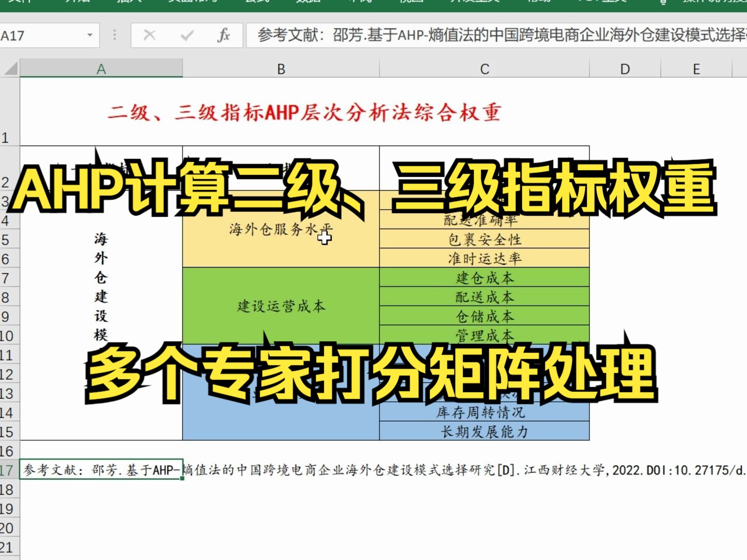This screenshot has height=560, width=747.
Task: Select row 20 header
Action: pyautogui.click(x=9, y=527)
